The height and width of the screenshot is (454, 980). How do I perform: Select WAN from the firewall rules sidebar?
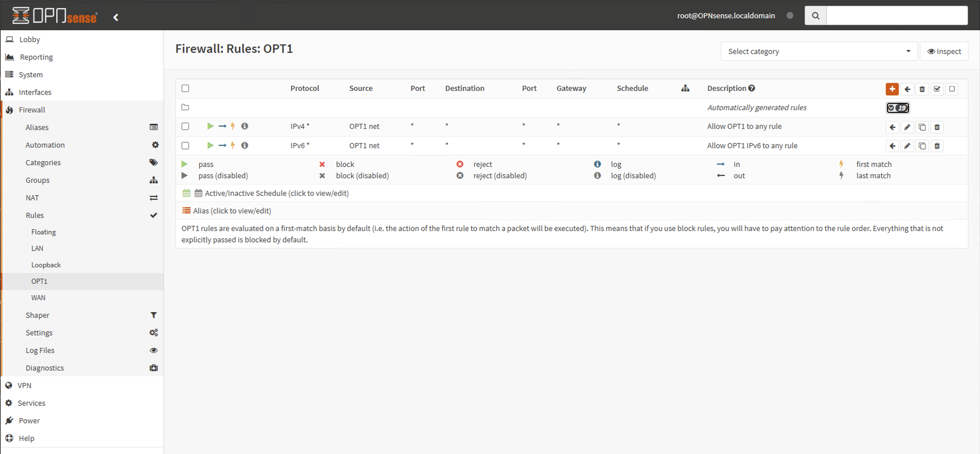[x=39, y=297]
